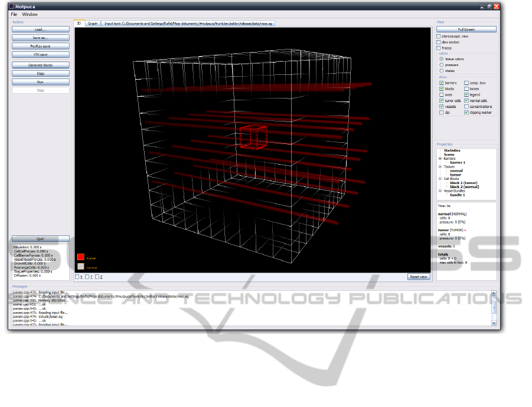Toggle the slow motion checkbox
Image resolution: width=532 pixels, height=407 pixels.
[438, 42]
